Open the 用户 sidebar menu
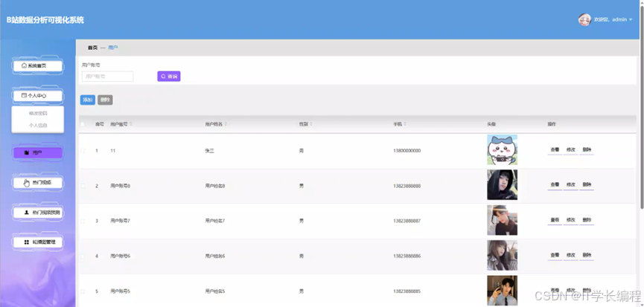 pos(38,152)
